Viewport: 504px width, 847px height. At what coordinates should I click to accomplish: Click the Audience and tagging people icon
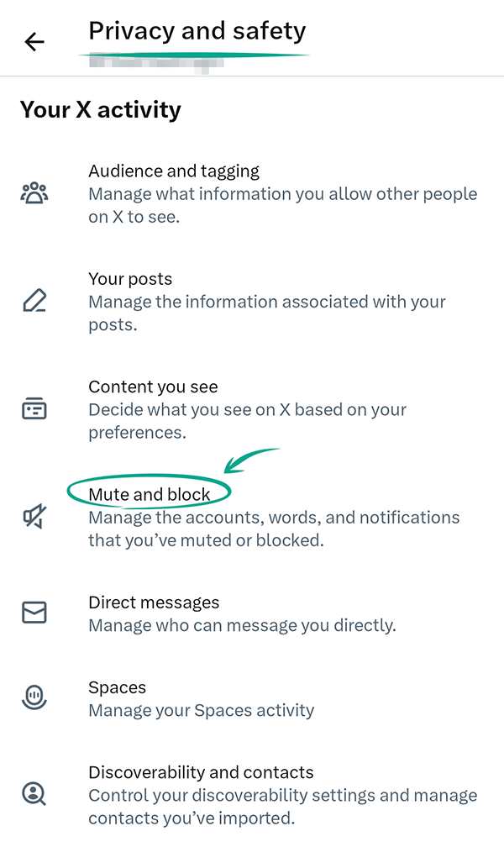click(x=34, y=193)
